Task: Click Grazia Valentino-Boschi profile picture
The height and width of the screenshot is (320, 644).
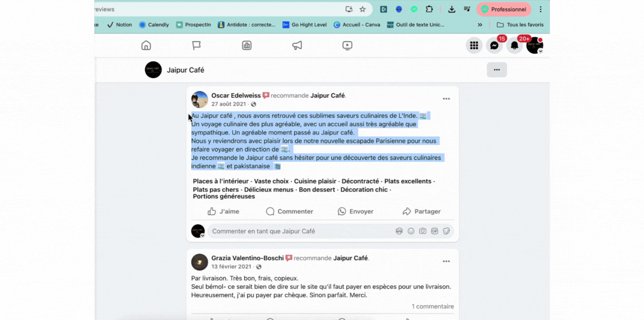Action: (199, 261)
